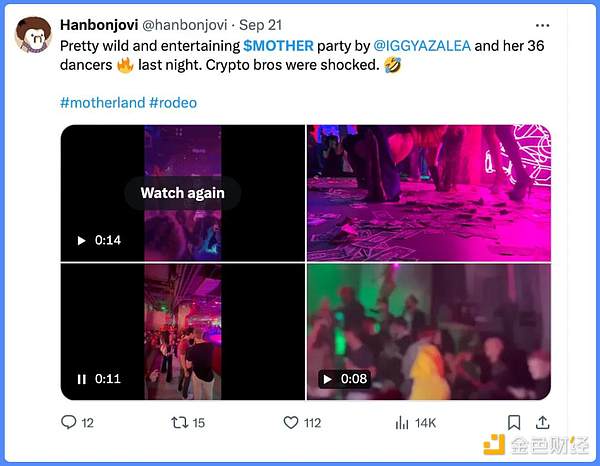
Task: Like the post with heart icon
Action: tap(291, 423)
